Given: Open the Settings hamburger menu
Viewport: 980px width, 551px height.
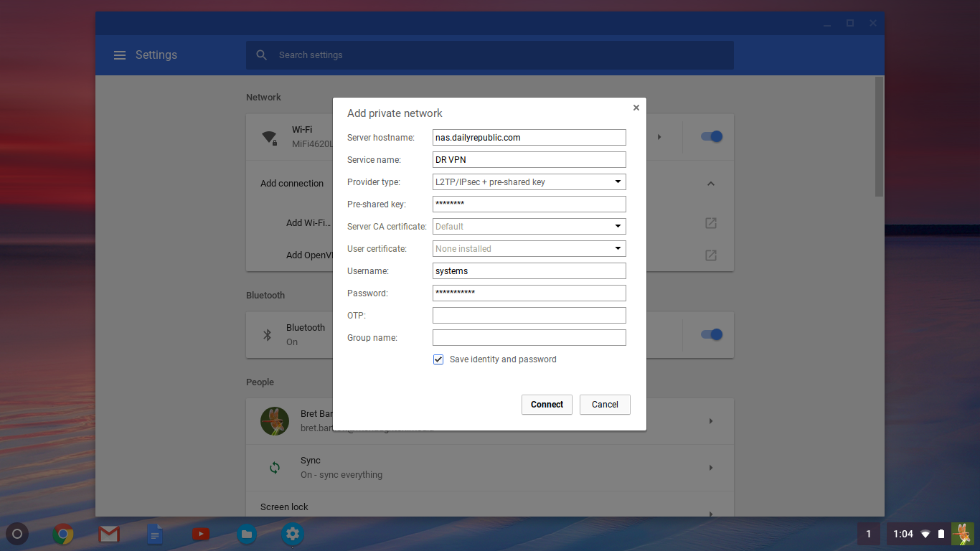Looking at the screenshot, I should pos(120,55).
